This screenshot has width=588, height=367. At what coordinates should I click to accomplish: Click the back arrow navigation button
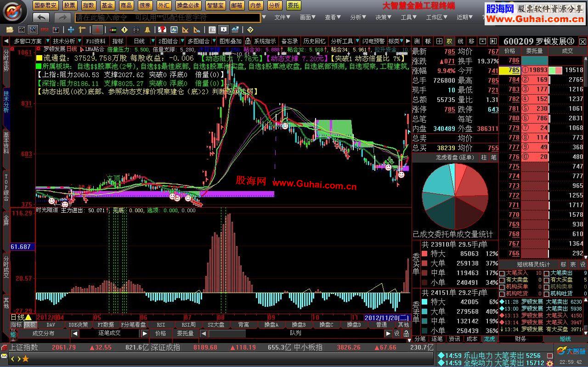[41, 17]
